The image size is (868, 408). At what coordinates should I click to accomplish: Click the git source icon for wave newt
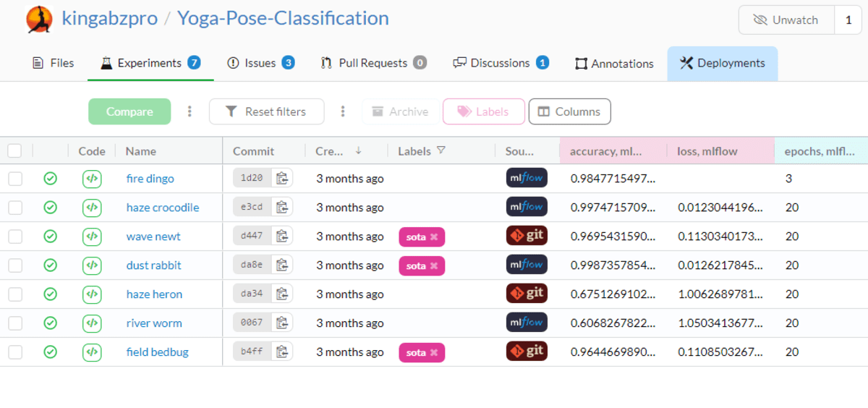[527, 236]
